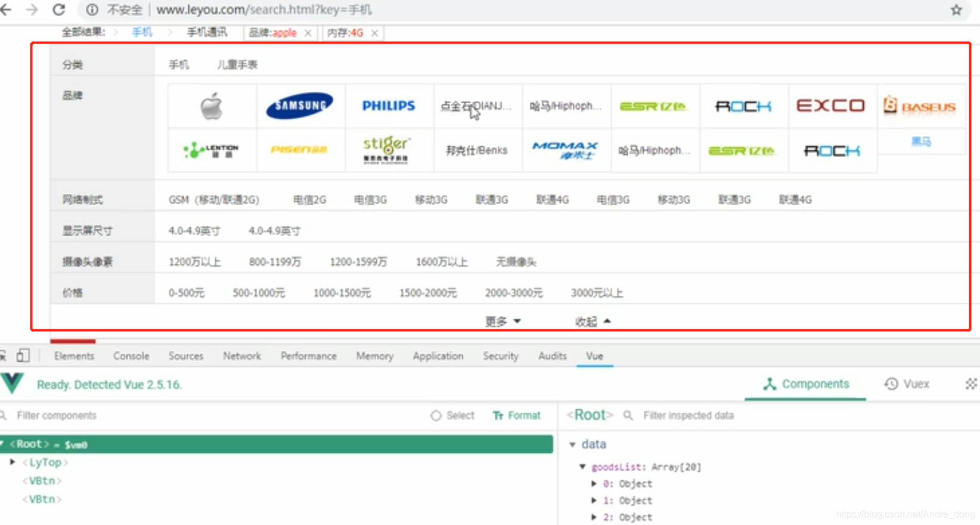Viewport: 980px width, 525px height.
Task: Open the Performance devtools tab
Action: pos(309,356)
